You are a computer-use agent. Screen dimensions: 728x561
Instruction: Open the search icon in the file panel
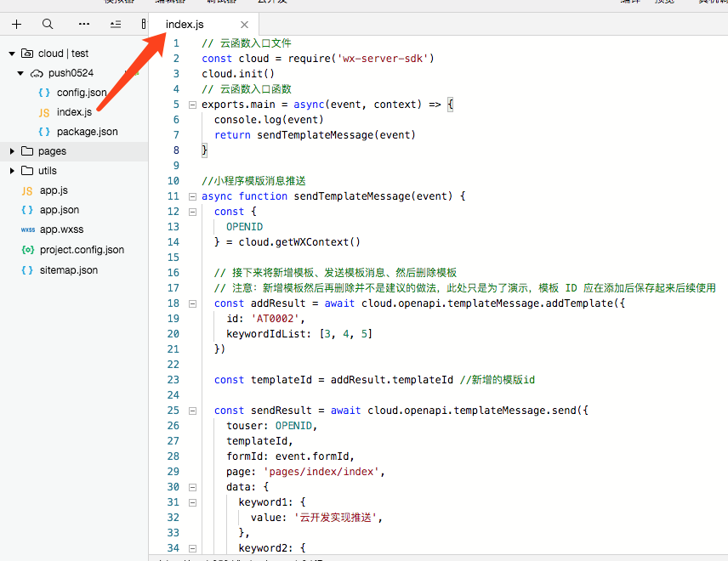point(48,24)
